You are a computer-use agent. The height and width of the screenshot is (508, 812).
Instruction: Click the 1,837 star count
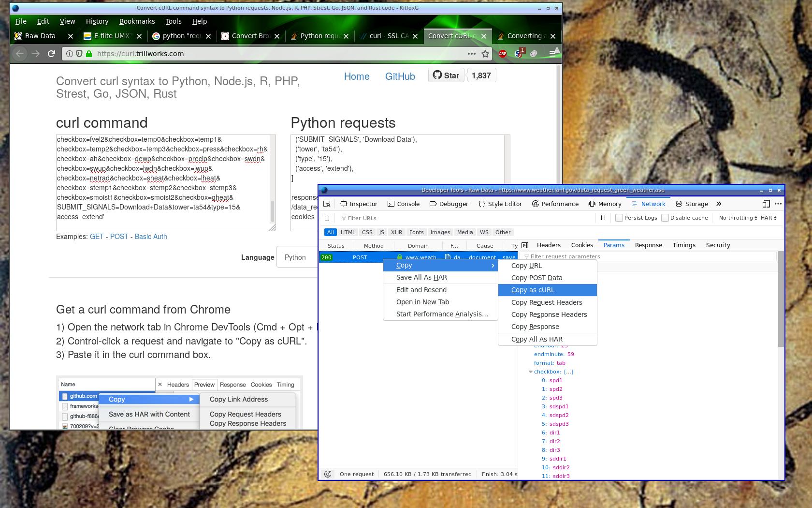click(481, 75)
